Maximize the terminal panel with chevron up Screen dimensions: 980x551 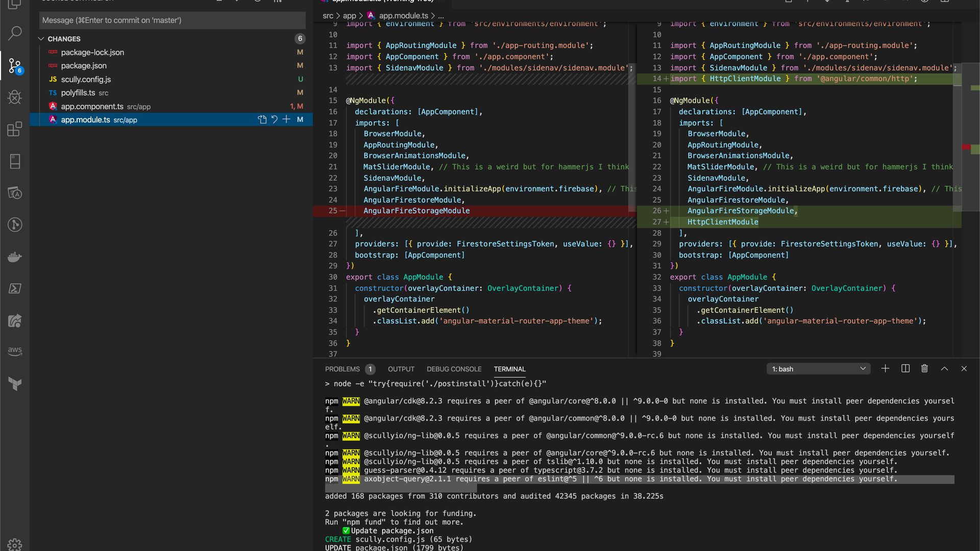(x=944, y=368)
